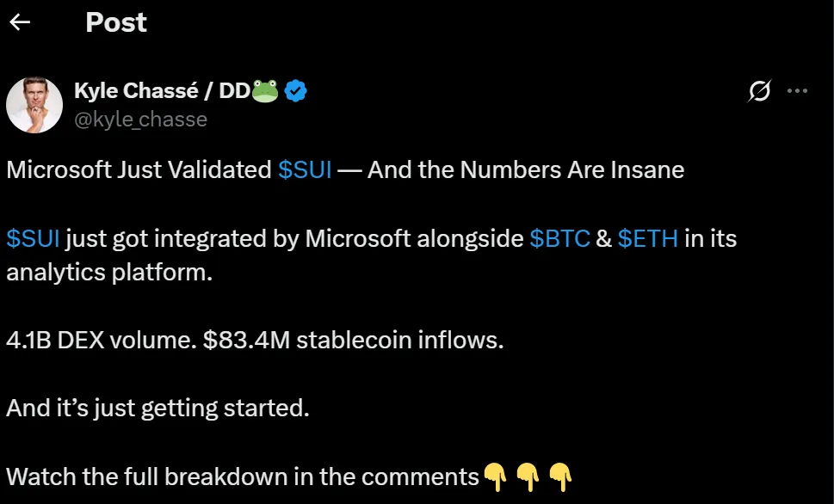Click the Post heading at the top
This screenshot has height=504, width=834.
pos(116,22)
